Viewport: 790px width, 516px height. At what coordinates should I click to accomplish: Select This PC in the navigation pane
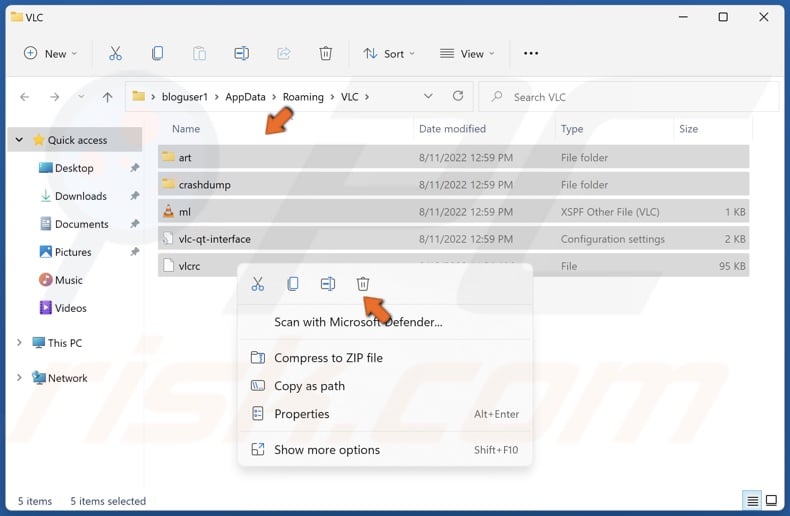pos(64,343)
